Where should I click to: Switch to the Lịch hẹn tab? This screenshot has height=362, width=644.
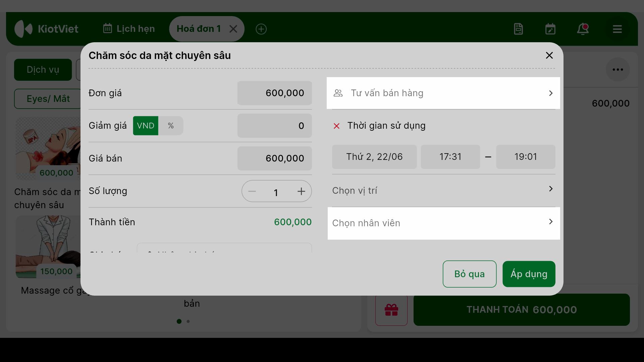pyautogui.click(x=129, y=29)
